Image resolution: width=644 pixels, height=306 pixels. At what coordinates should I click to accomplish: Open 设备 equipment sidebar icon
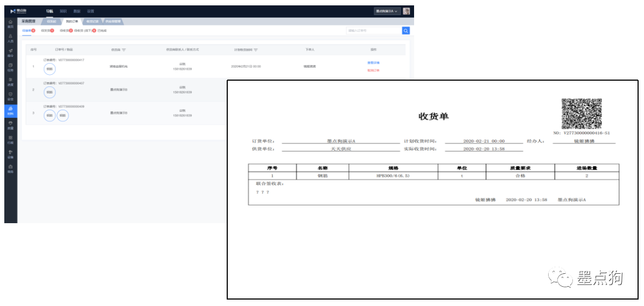point(10,154)
